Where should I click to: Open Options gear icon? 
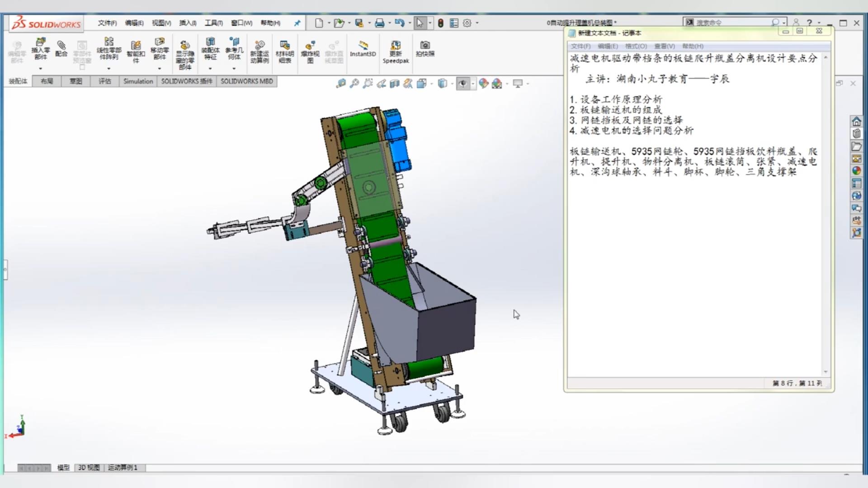(x=467, y=23)
